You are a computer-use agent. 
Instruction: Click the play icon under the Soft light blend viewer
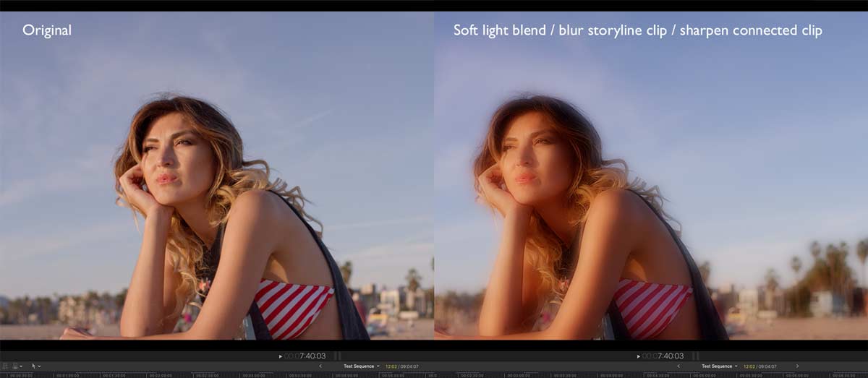pos(639,356)
